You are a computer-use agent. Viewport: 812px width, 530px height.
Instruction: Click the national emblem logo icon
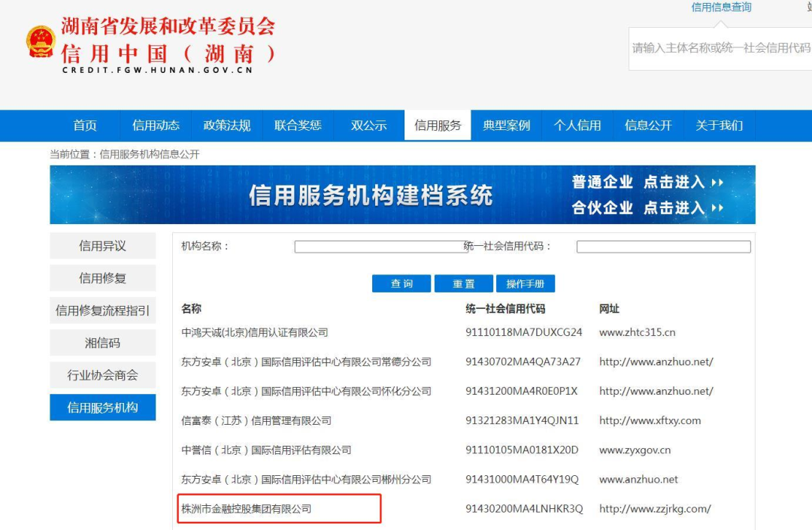[41, 43]
